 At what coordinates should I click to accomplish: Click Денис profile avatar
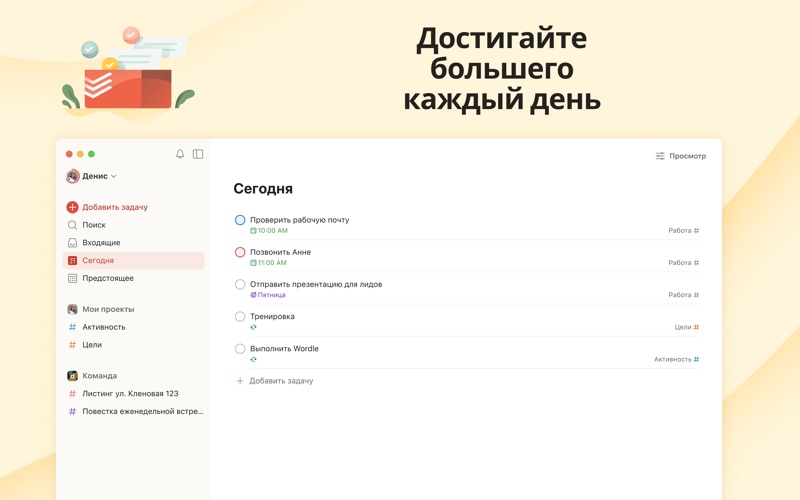[x=72, y=176]
